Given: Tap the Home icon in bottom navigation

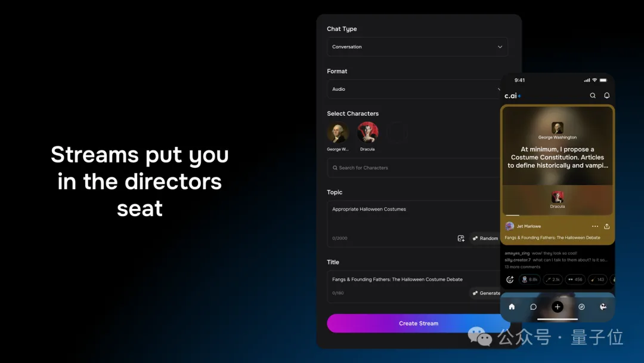Looking at the screenshot, I should pyautogui.click(x=512, y=307).
